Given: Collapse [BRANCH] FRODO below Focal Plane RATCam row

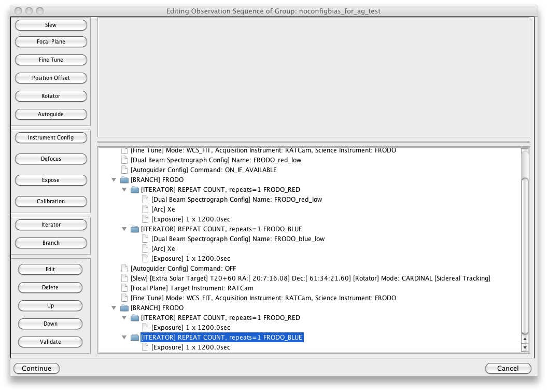Looking at the screenshot, I should point(114,307).
